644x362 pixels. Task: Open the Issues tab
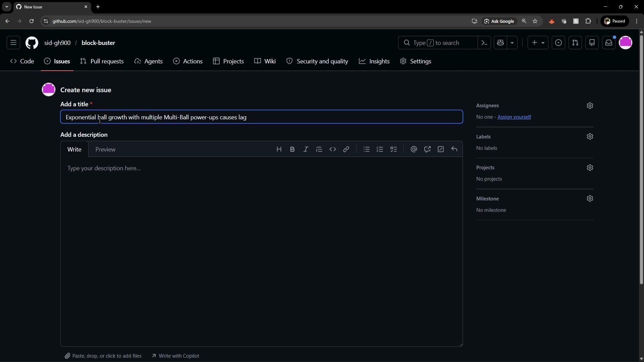(x=57, y=61)
